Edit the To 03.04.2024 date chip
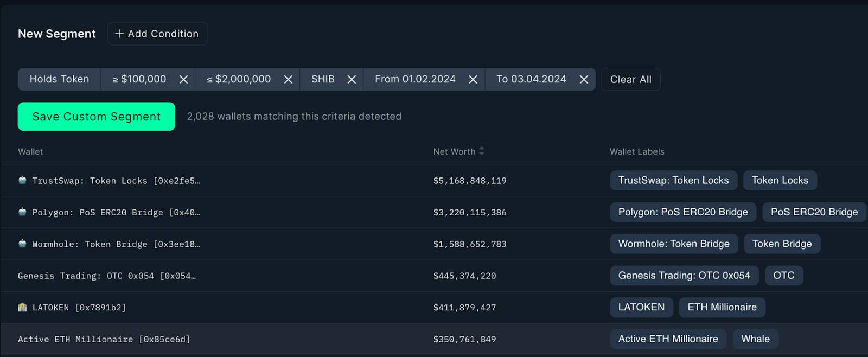Image resolution: width=868 pixels, height=357 pixels. coord(531,79)
